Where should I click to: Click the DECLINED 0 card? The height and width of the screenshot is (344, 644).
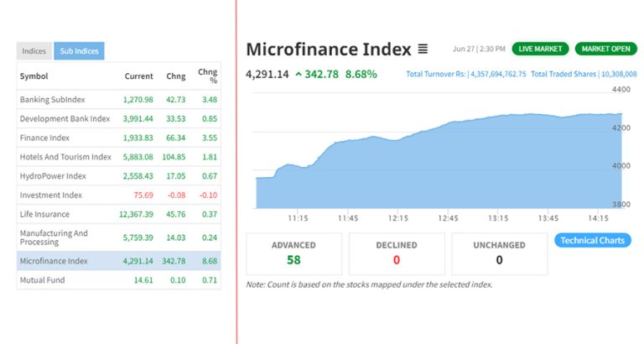click(397, 253)
